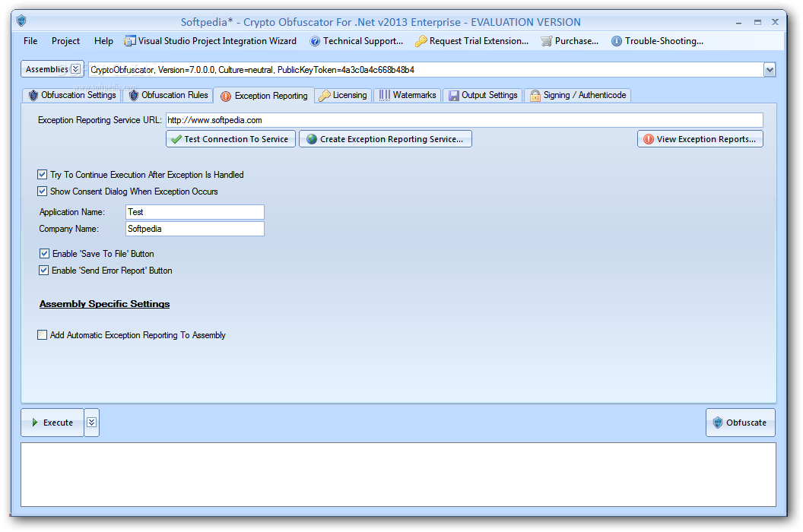Switch to Obfuscation Settings tab
The height and width of the screenshot is (532, 803).
point(71,95)
